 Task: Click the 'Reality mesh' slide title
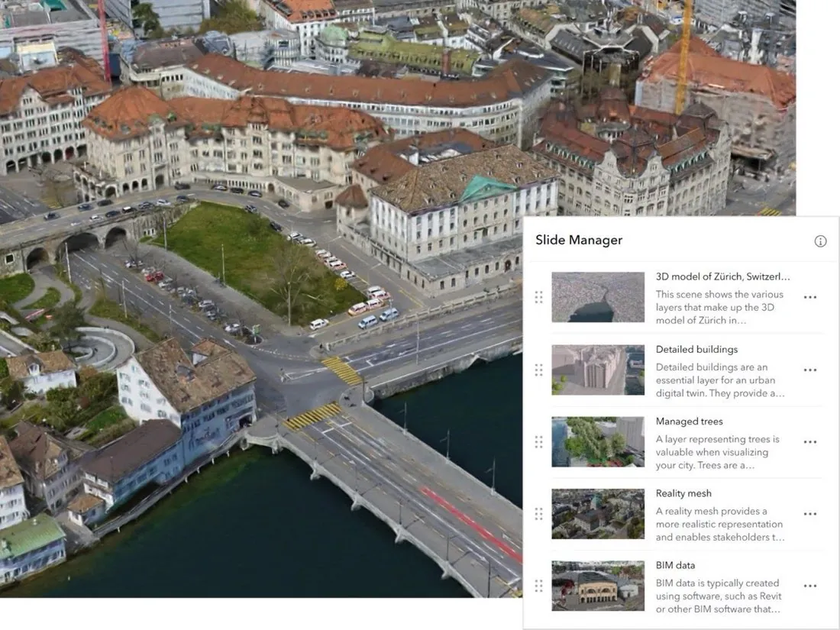[x=683, y=493]
